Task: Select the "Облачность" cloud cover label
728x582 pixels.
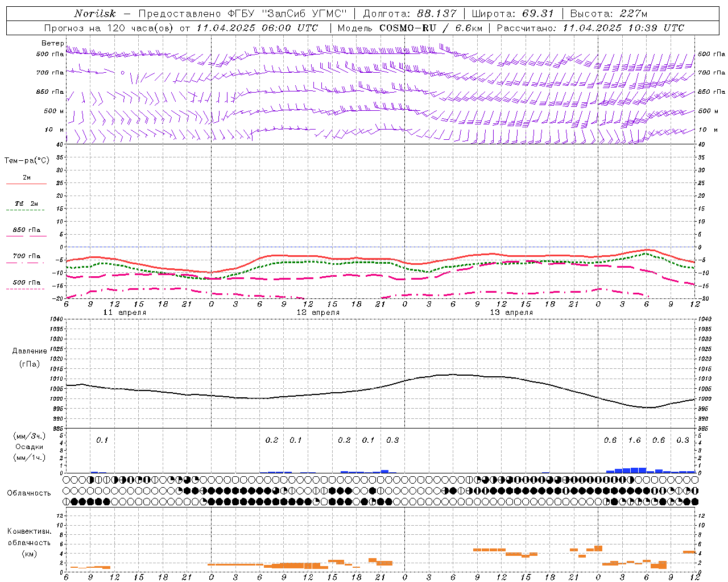Action: coord(29,493)
